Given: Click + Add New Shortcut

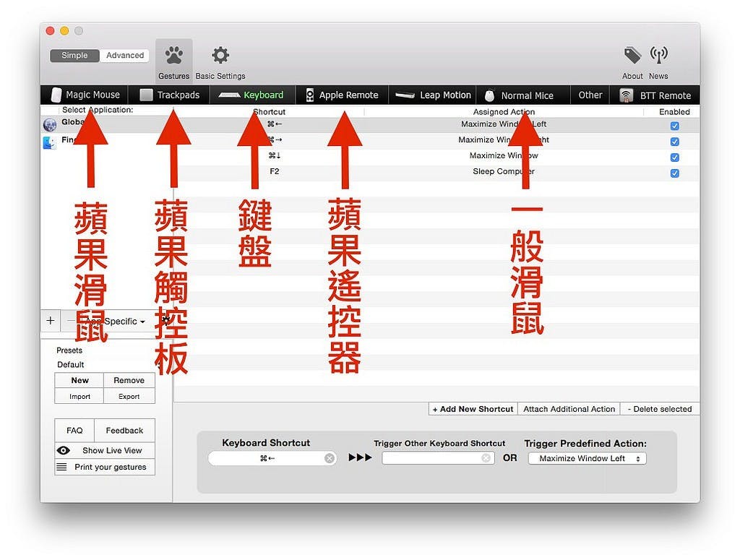Looking at the screenshot, I should click(473, 409).
